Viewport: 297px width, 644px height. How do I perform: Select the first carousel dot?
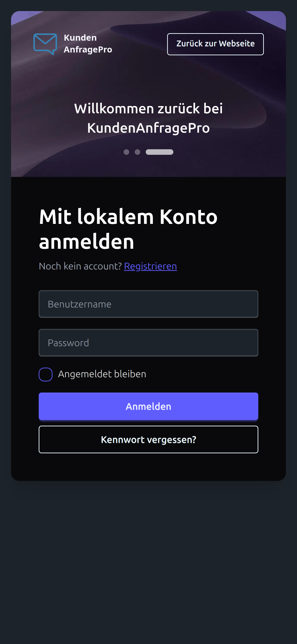click(x=126, y=152)
